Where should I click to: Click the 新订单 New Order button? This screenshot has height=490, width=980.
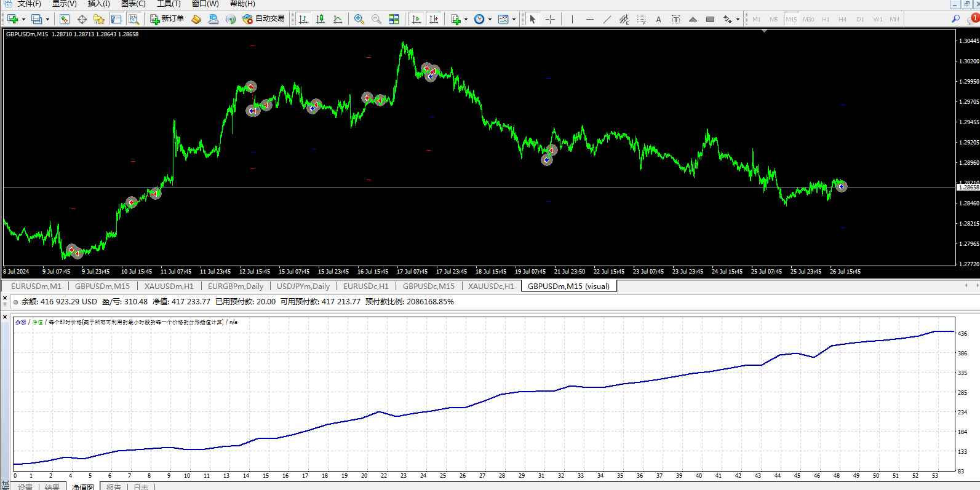point(167,19)
